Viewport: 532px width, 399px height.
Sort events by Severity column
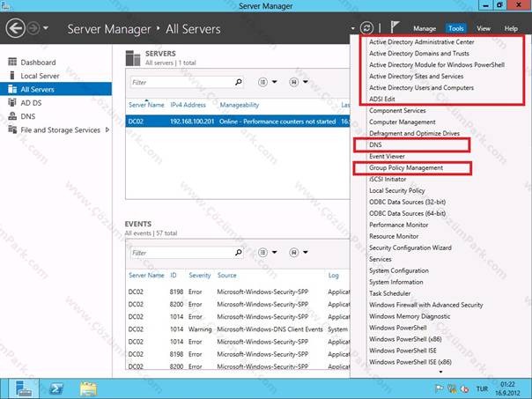tap(199, 276)
